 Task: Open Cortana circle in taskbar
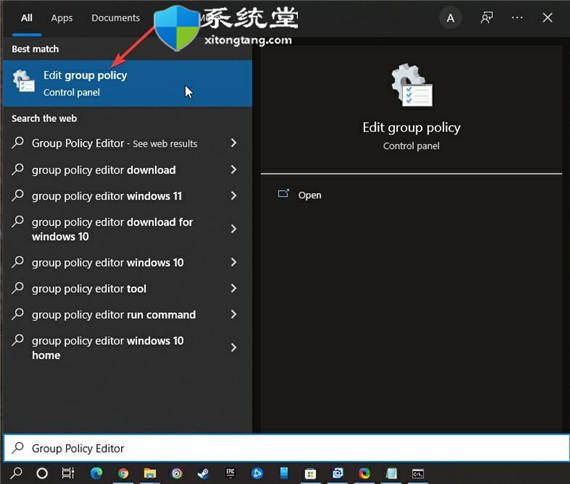(x=42, y=473)
